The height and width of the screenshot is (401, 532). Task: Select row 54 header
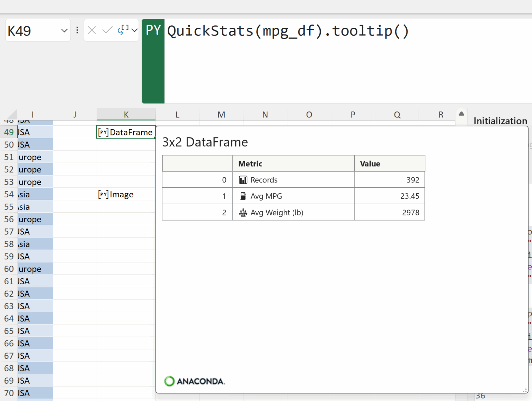coord(9,194)
